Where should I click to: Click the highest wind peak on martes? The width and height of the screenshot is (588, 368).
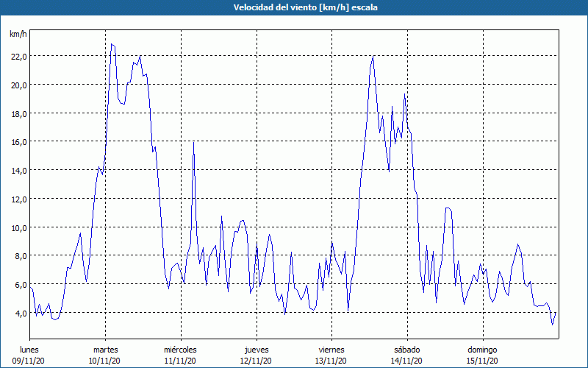point(112,44)
